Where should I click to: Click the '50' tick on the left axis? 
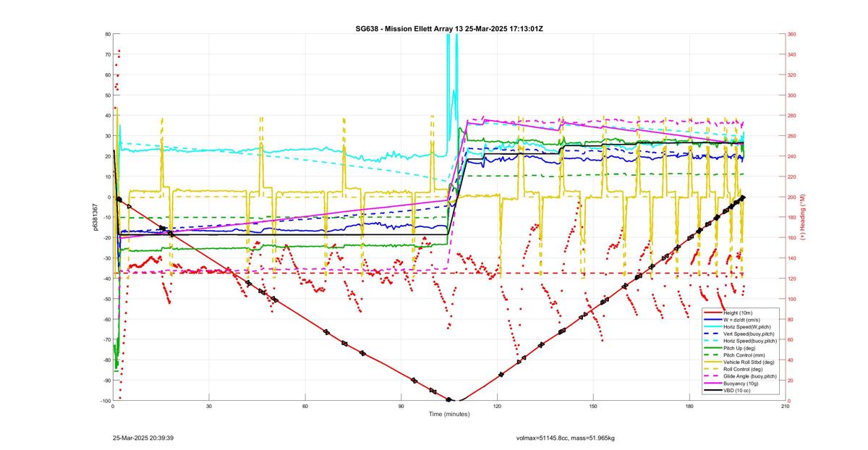pyautogui.click(x=107, y=95)
